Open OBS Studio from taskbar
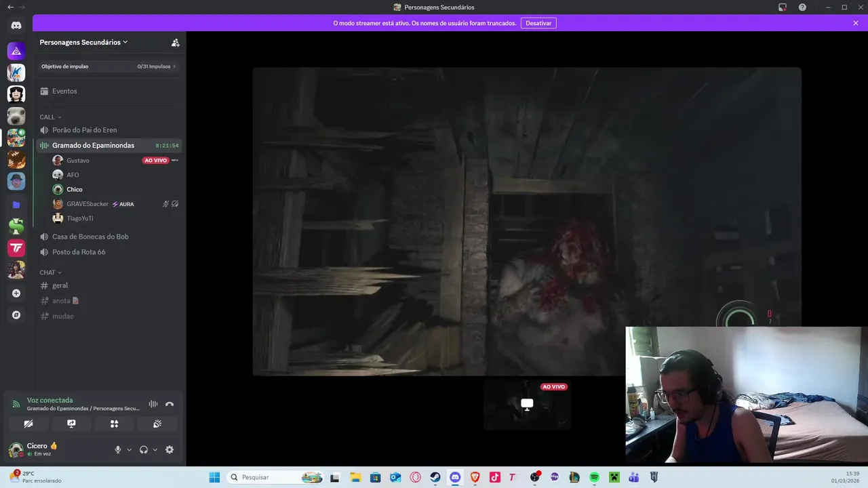The height and width of the screenshot is (488, 868). [x=534, y=477]
